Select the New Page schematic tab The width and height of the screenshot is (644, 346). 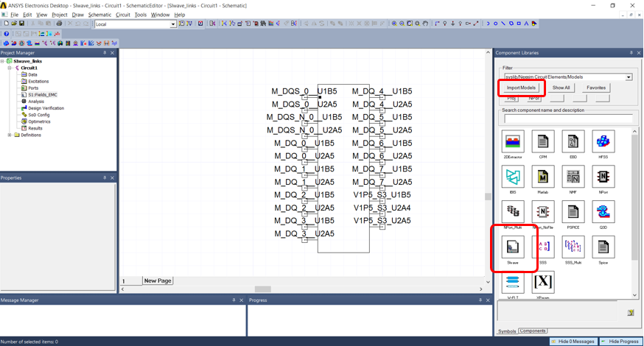click(x=158, y=280)
